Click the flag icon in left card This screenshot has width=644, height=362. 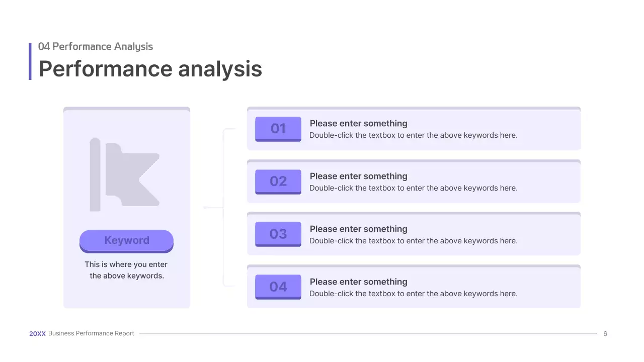pos(125,174)
